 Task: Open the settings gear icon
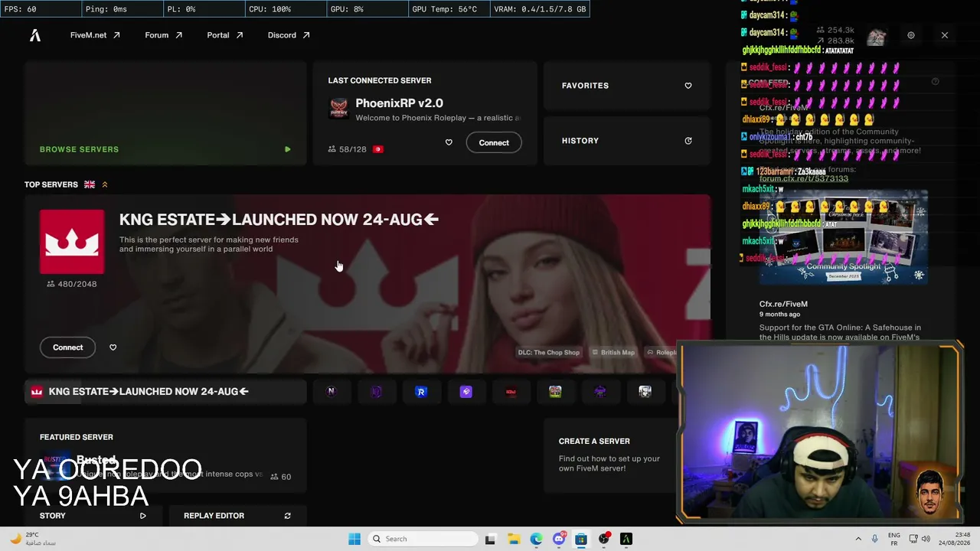coord(911,35)
